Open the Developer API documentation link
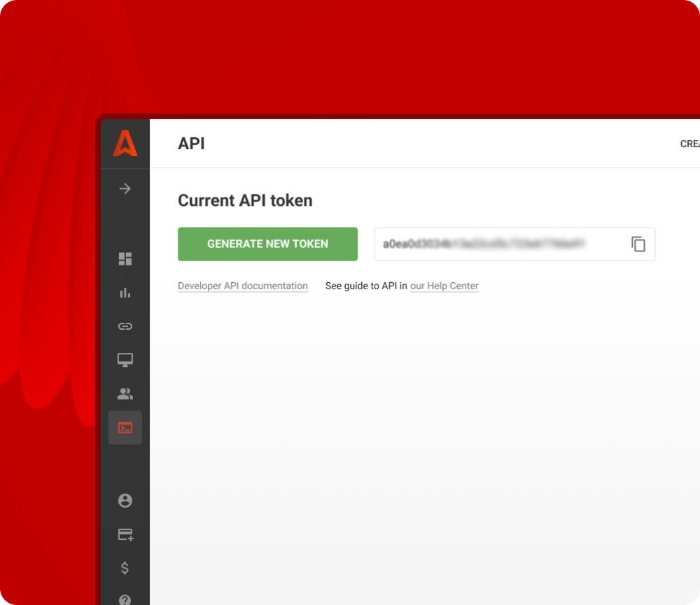This screenshot has height=605, width=700. pos(243,286)
